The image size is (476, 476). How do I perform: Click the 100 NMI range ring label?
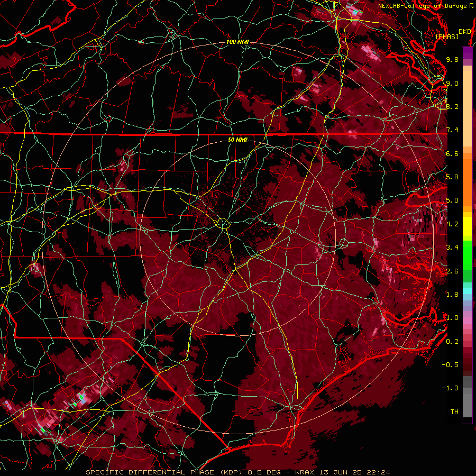coord(237,42)
